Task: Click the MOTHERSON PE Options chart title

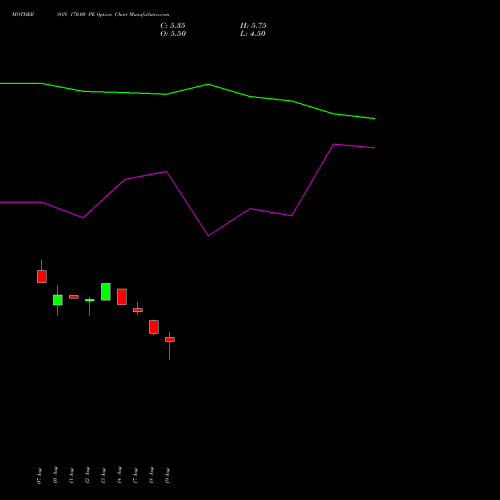Action: pyautogui.click(x=90, y=15)
